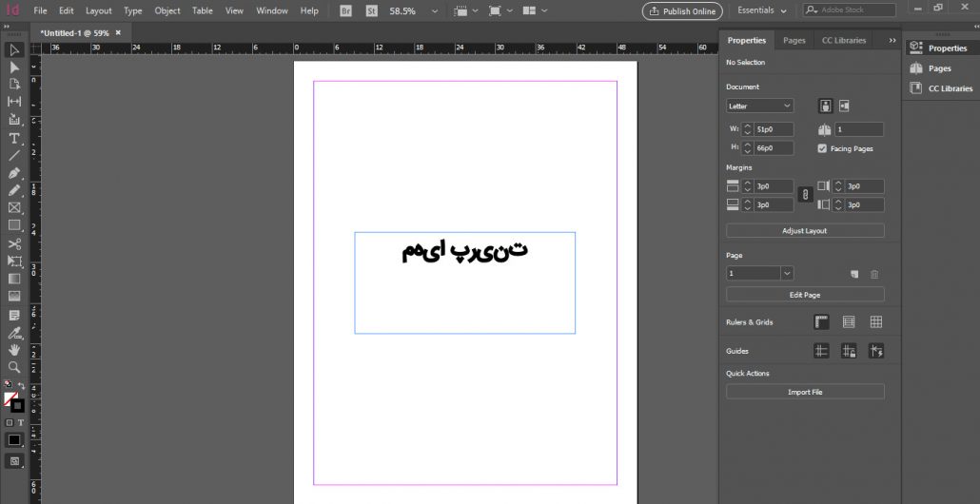Select the Pen tool
Viewport: 980px width, 504px height.
pyautogui.click(x=14, y=173)
